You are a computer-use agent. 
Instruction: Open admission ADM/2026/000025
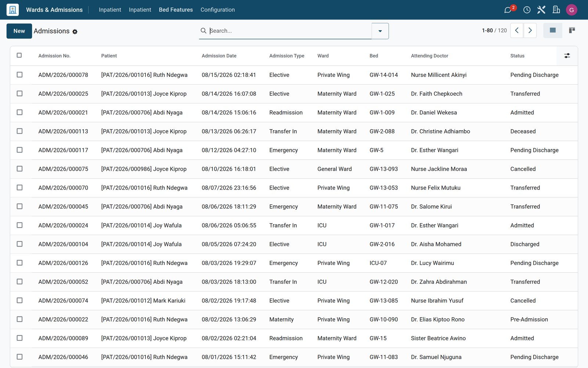click(x=63, y=94)
